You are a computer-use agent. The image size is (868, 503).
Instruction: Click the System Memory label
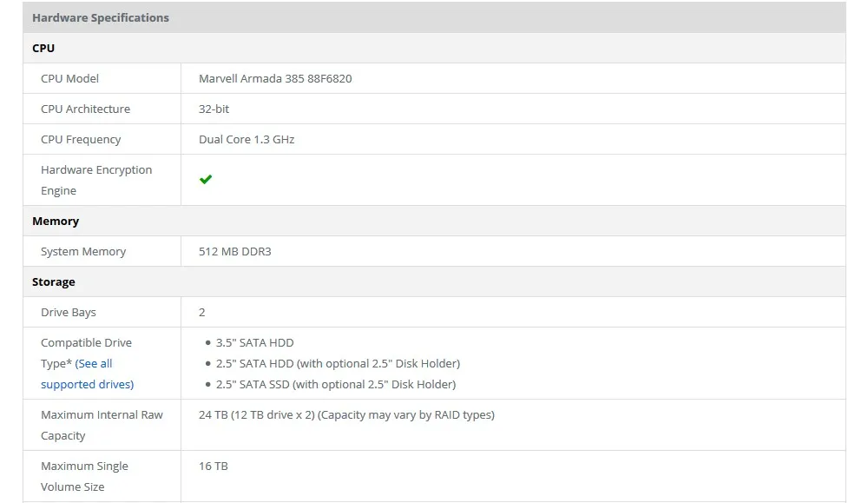pyautogui.click(x=83, y=251)
